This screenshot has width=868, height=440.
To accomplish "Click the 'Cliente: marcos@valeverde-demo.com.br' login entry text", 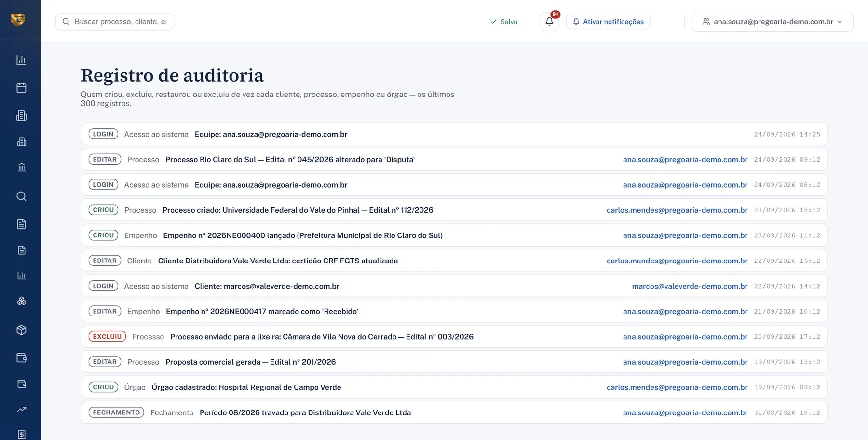I will tap(267, 286).
